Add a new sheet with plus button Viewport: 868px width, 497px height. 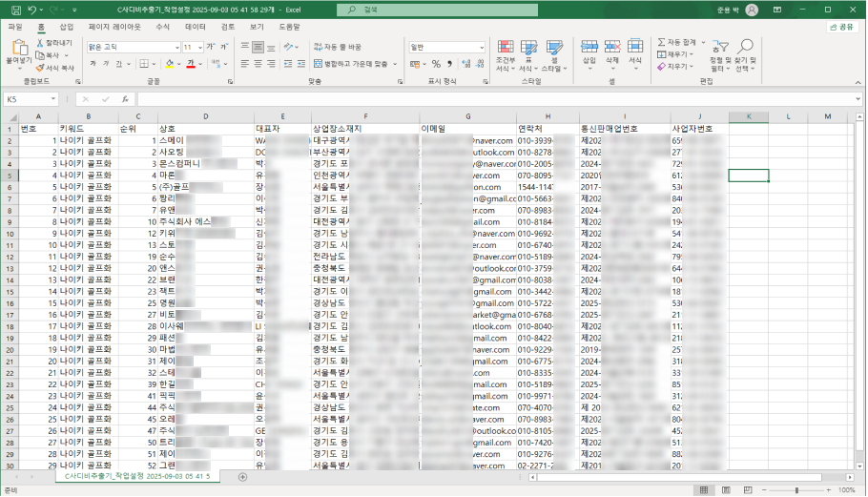[x=242, y=476]
